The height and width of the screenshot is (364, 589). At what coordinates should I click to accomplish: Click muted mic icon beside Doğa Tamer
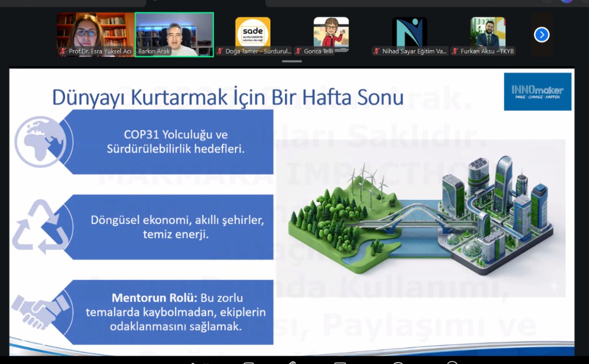[x=220, y=52]
